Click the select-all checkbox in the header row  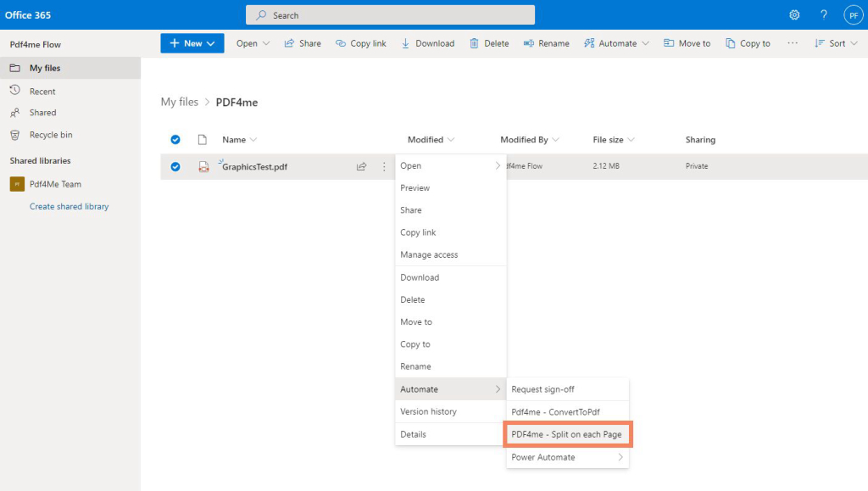[x=175, y=139]
